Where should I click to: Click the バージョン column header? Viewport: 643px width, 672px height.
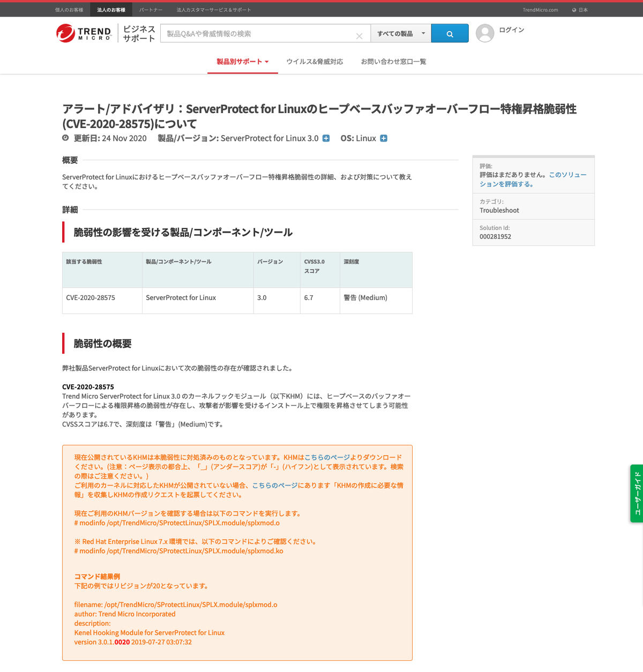click(276, 270)
